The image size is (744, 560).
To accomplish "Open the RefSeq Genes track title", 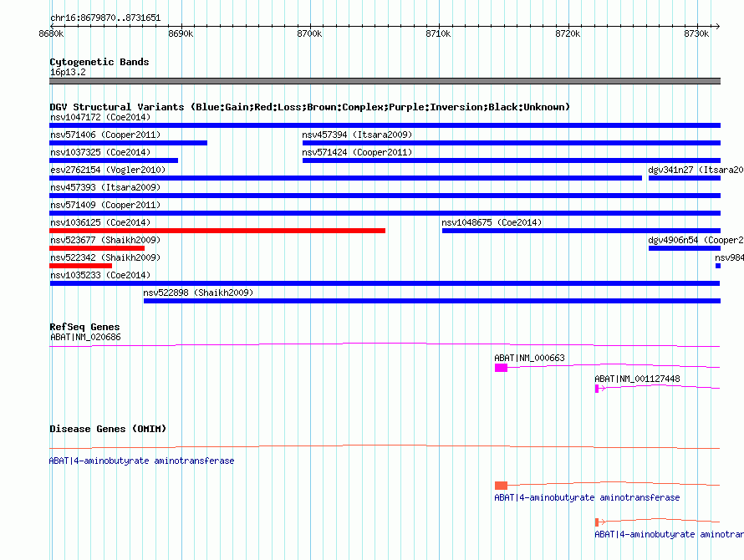I will pyautogui.click(x=84, y=327).
